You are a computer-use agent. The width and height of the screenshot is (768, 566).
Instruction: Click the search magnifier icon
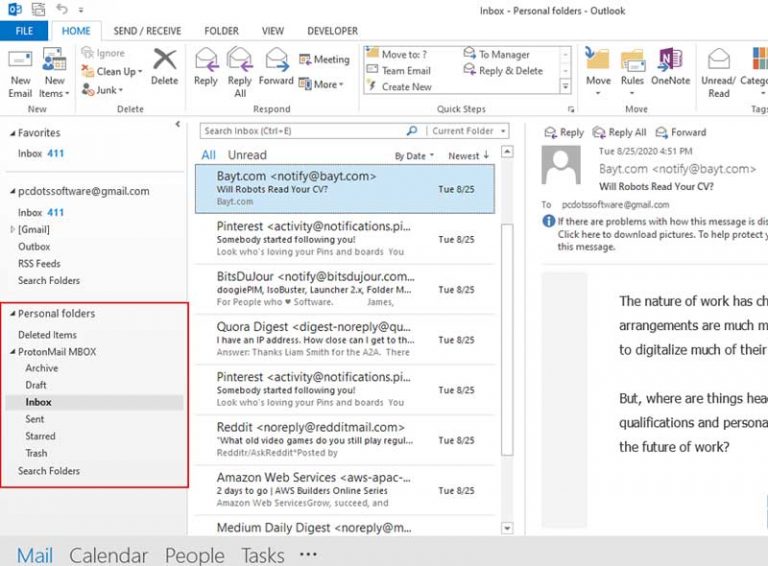click(x=412, y=131)
